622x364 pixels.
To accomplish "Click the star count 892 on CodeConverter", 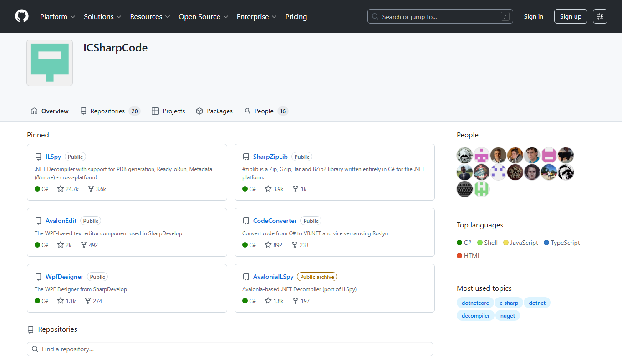I will tap(273, 245).
